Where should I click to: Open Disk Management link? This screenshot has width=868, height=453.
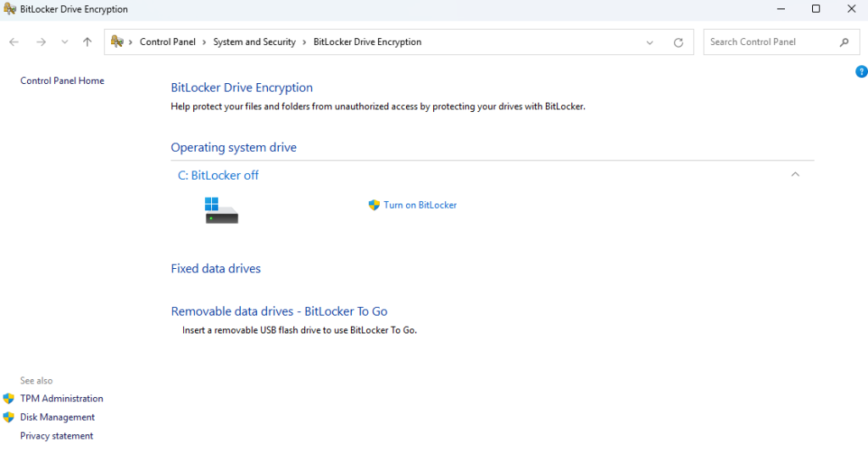[58, 417]
